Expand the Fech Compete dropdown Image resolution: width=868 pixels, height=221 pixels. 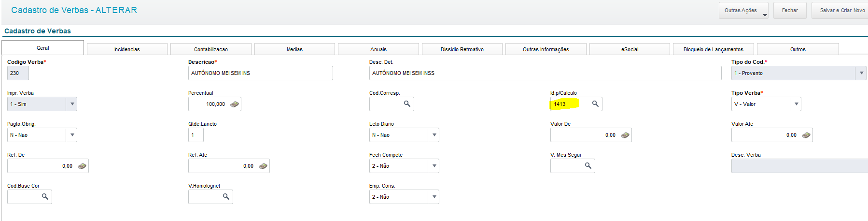[x=434, y=166]
